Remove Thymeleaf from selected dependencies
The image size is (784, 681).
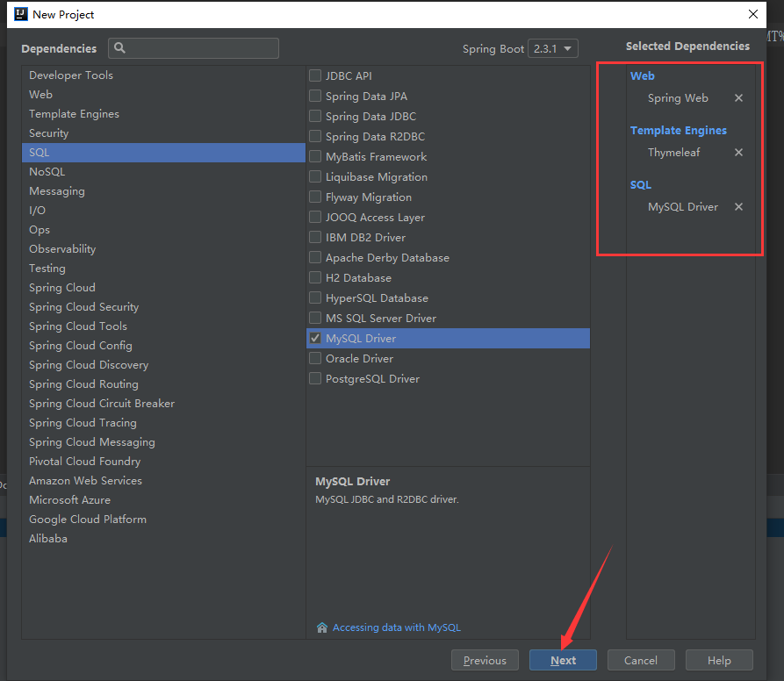(738, 153)
